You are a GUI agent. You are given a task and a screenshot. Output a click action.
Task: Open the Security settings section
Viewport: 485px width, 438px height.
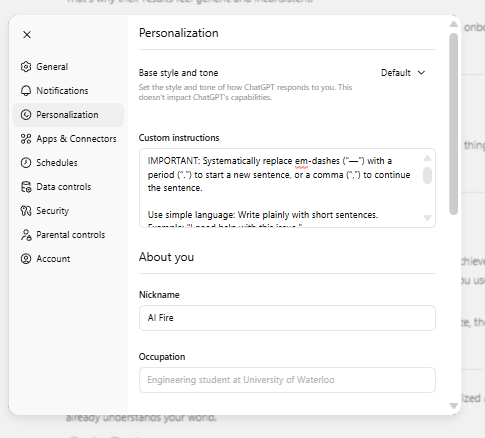(x=68, y=211)
